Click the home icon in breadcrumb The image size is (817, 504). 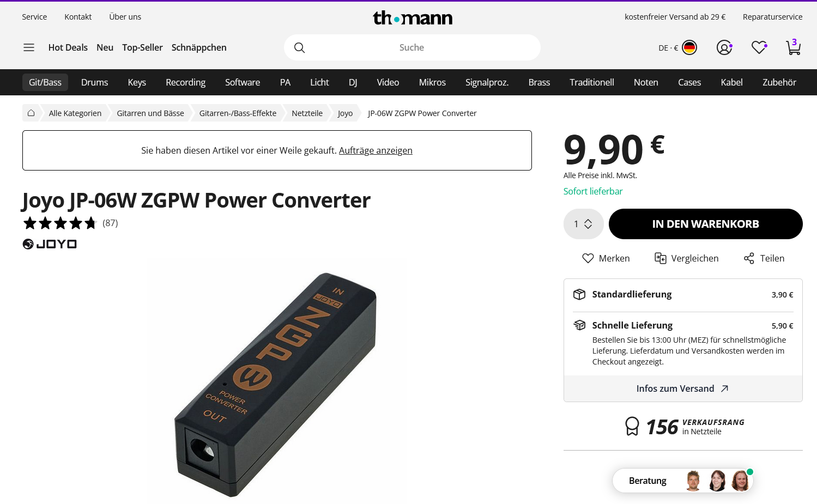tap(31, 113)
